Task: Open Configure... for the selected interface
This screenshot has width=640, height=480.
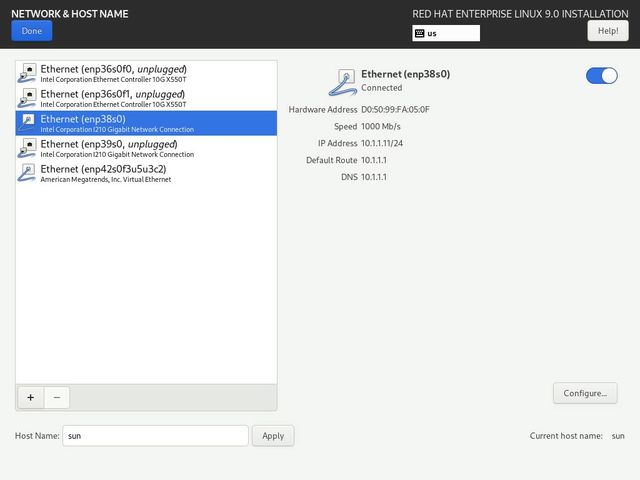Action: tap(585, 393)
